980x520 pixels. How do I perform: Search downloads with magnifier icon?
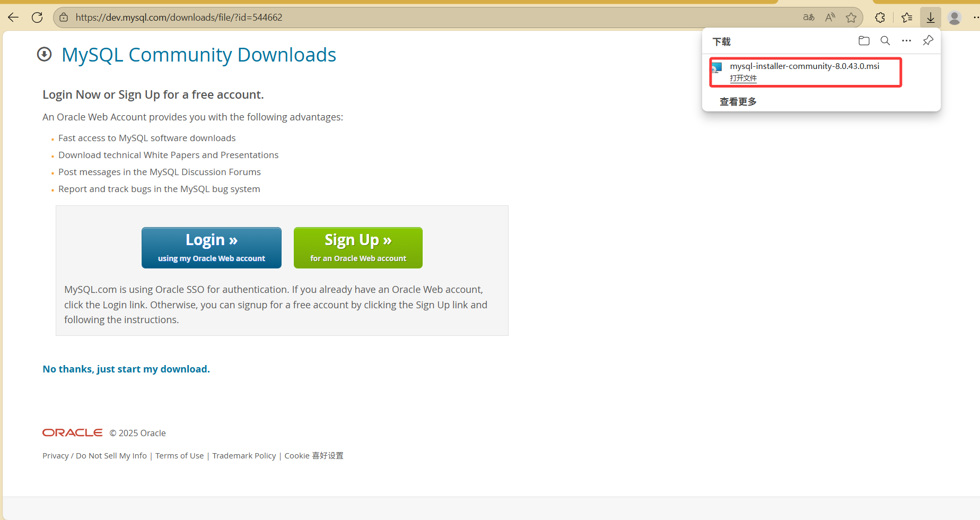(885, 41)
